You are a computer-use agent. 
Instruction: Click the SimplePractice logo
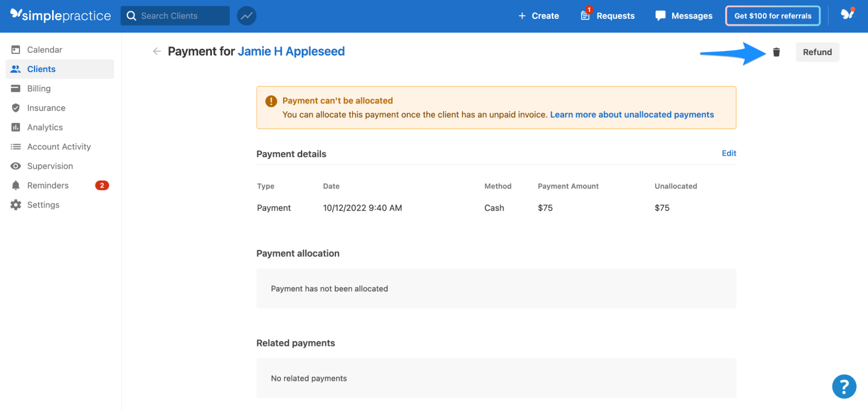pos(60,15)
